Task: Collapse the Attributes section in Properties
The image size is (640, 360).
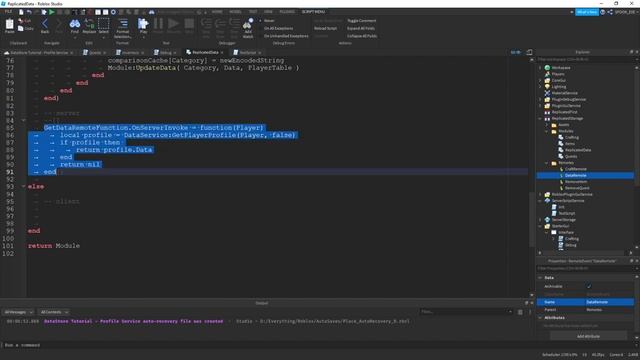Action: (540, 318)
